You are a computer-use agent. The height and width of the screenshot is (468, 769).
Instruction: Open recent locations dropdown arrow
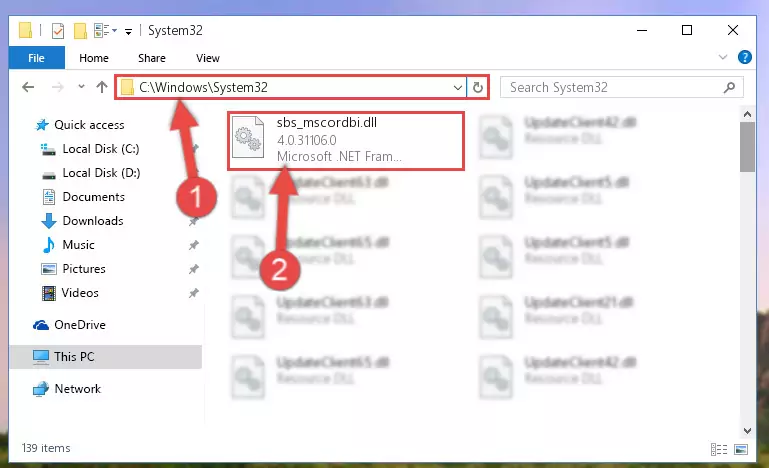point(81,87)
